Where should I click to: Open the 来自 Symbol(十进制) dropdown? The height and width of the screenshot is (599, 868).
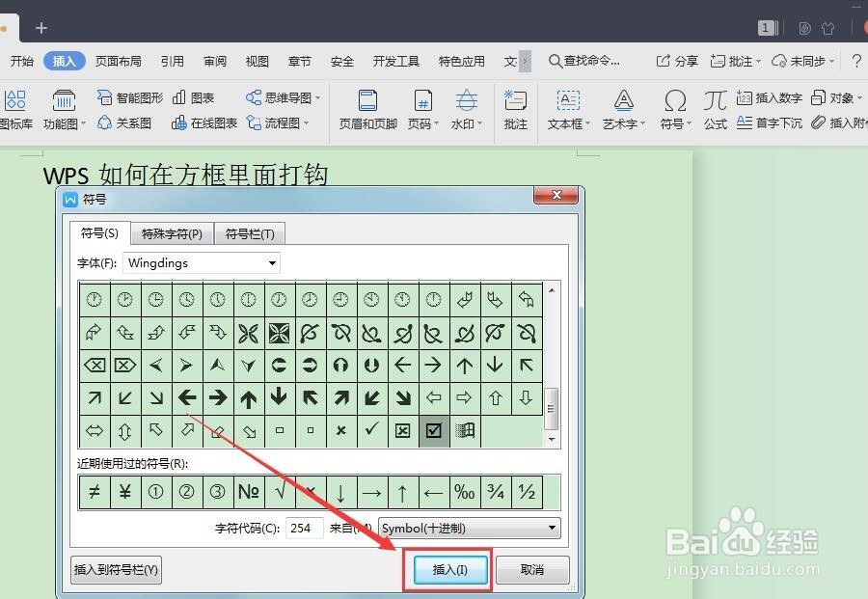[470, 529]
